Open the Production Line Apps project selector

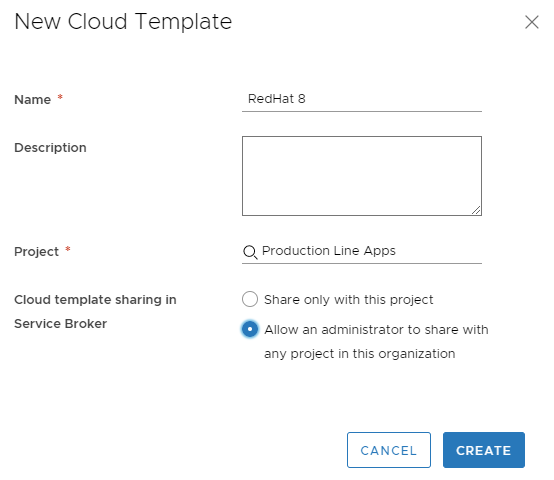click(362, 251)
